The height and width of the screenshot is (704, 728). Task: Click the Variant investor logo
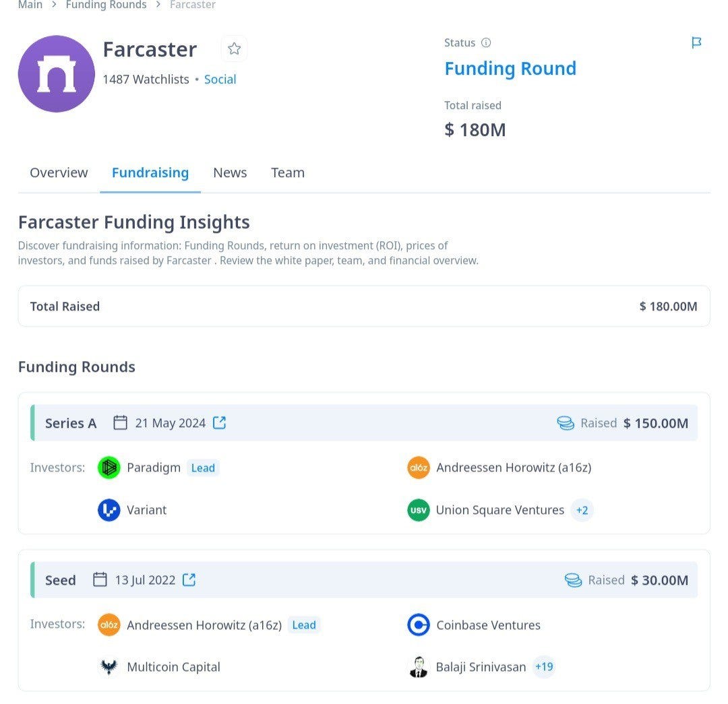(109, 510)
